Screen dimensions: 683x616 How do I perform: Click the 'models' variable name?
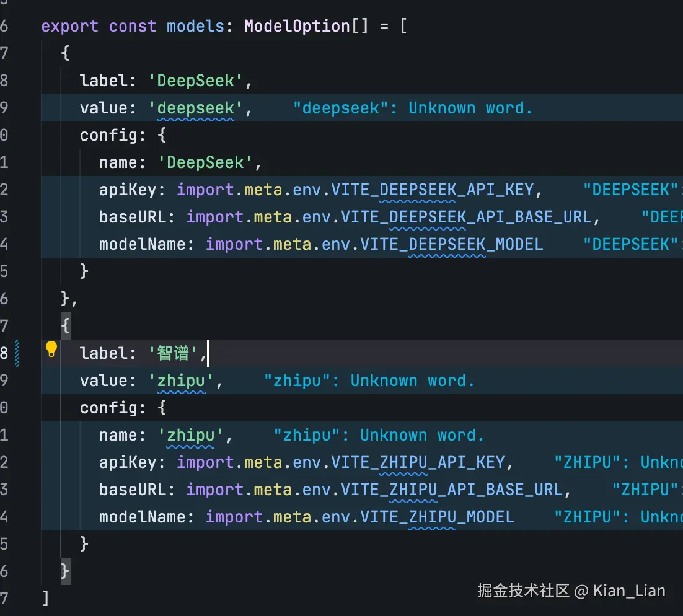195,26
